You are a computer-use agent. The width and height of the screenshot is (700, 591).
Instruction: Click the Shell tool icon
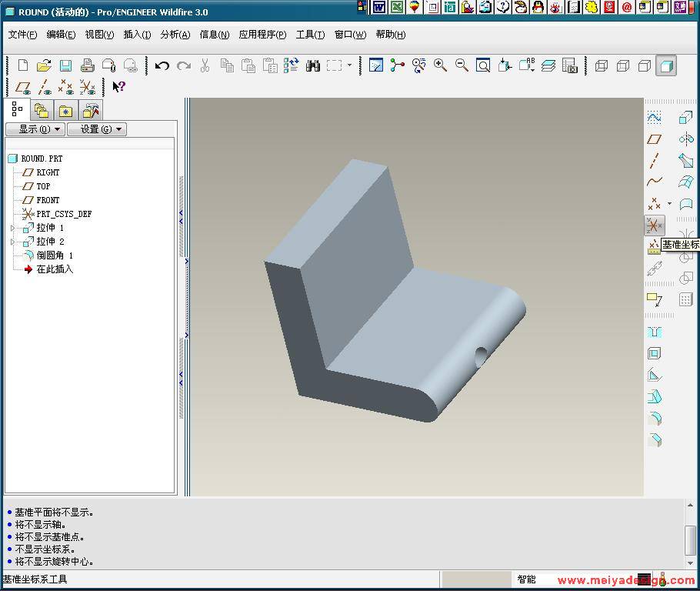(655, 354)
